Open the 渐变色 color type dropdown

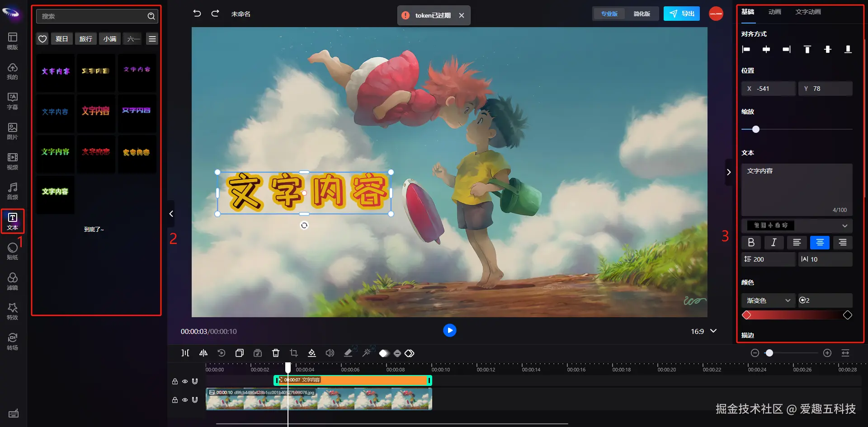(768, 300)
